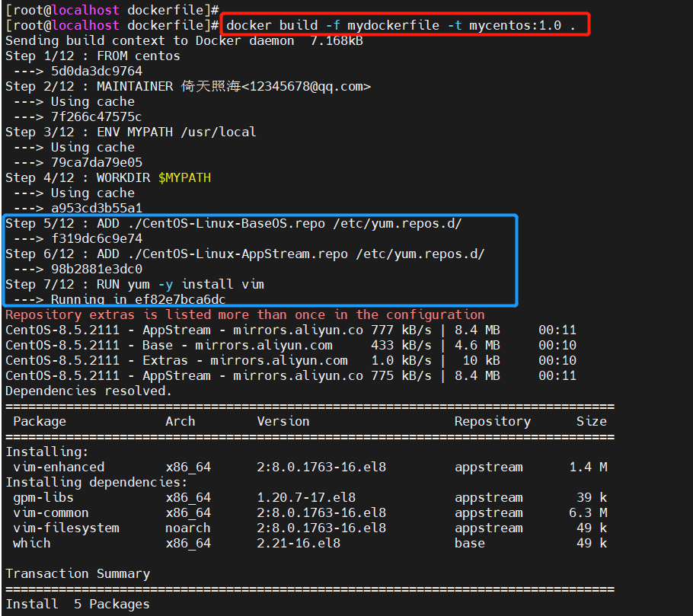Select hash 98b2881e3dc0
This screenshot has width=693, height=616.
coord(97,269)
